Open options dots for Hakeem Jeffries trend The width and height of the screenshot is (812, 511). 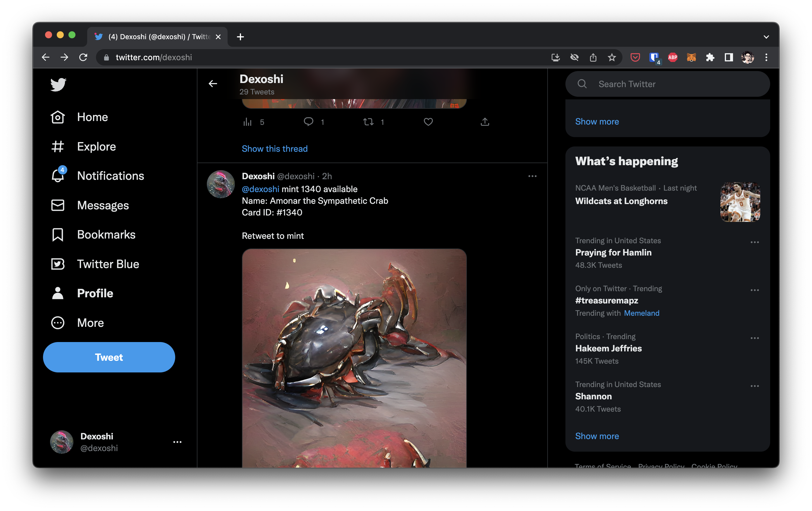coord(754,338)
